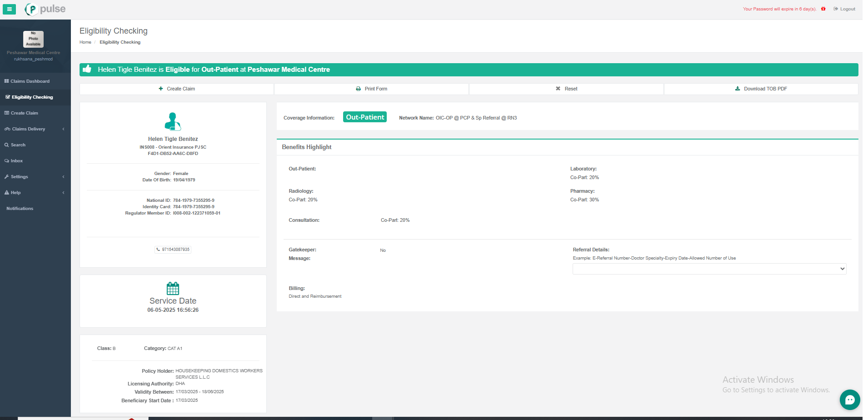Click the Service Date calendar icon
868x420 pixels.
173,288
